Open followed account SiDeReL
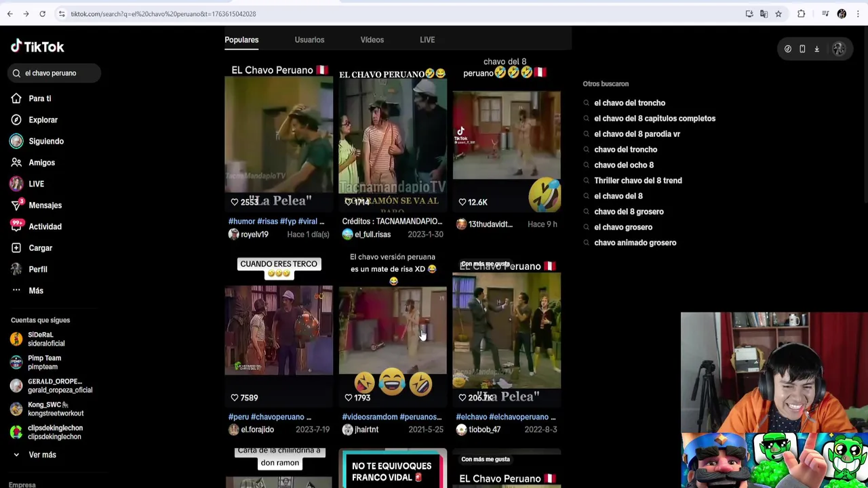Screen dimensions: 868x488 click(46, 339)
